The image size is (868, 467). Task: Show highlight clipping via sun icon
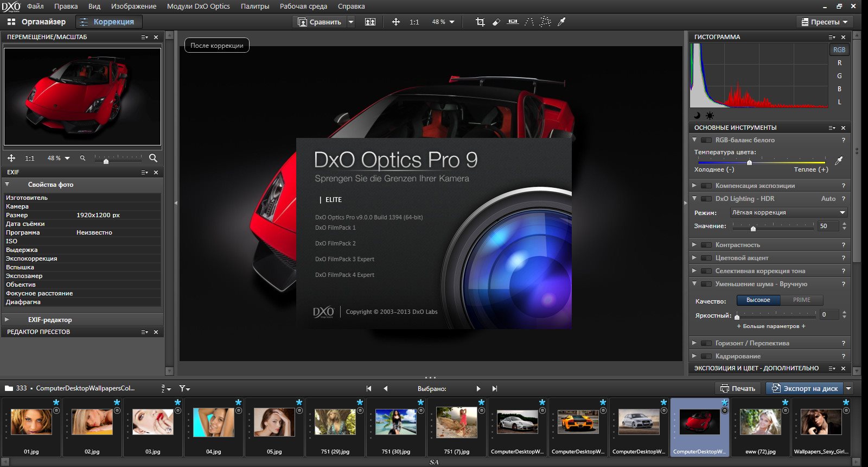click(710, 116)
